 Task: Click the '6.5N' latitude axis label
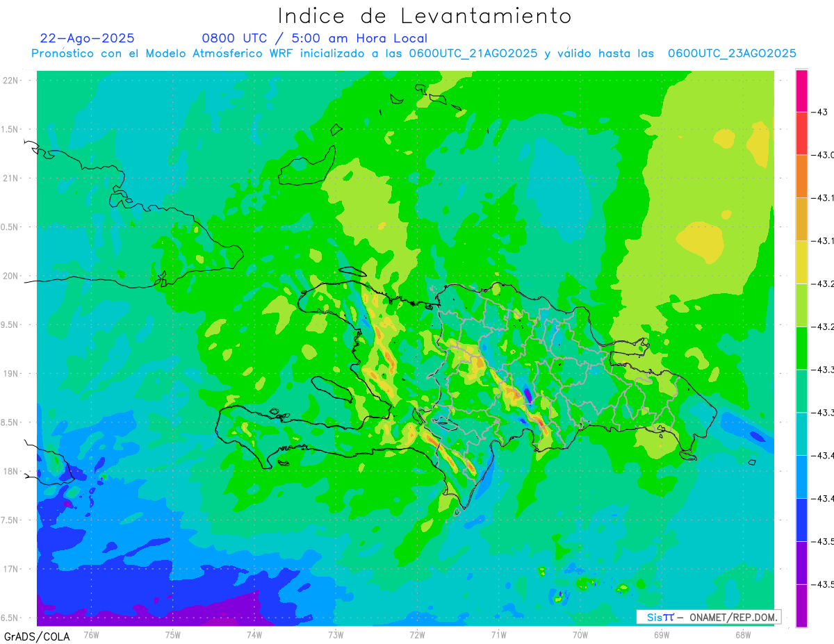pos(10,618)
